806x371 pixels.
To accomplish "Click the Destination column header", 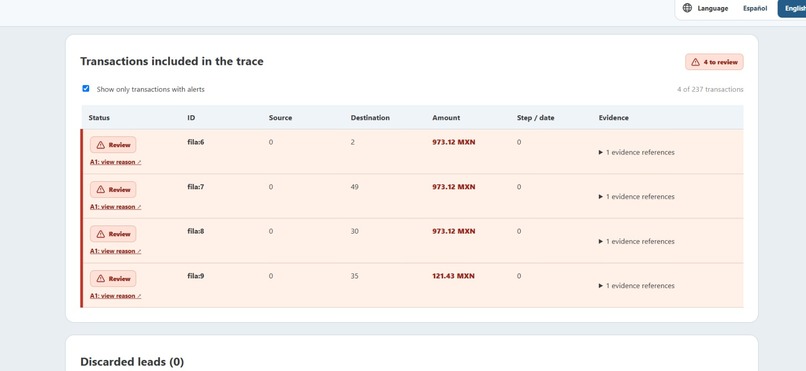I will (370, 118).
